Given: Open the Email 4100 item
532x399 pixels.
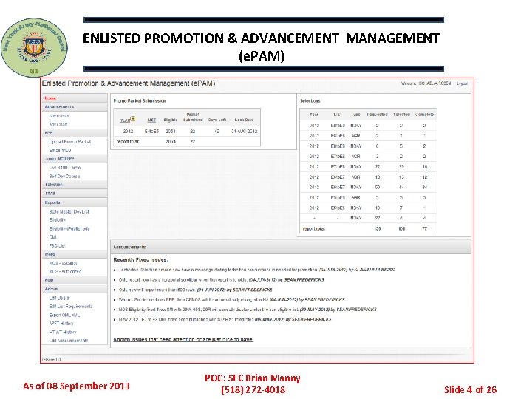Looking at the screenshot, I should point(60,150).
